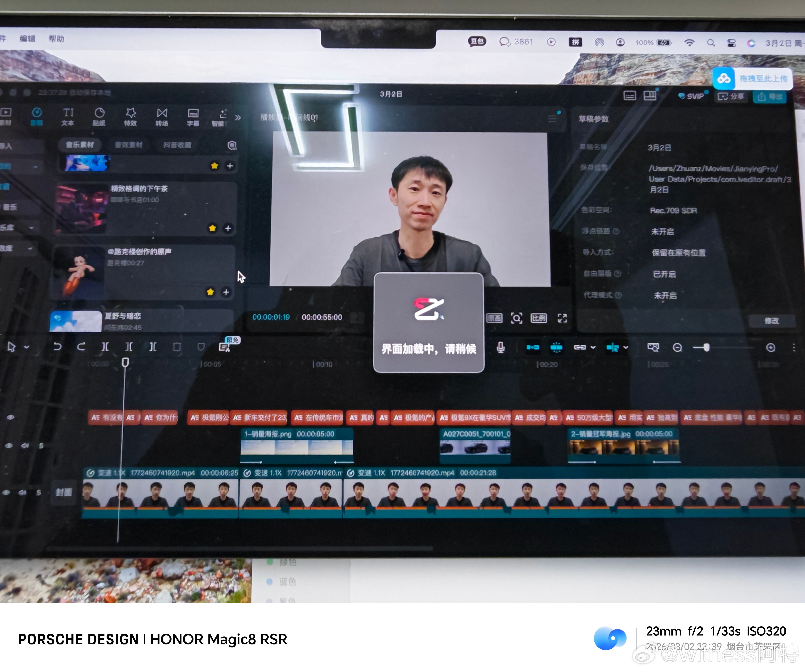Click the microphone voiceover record icon
The image size is (805, 672).
coord(500,348)
